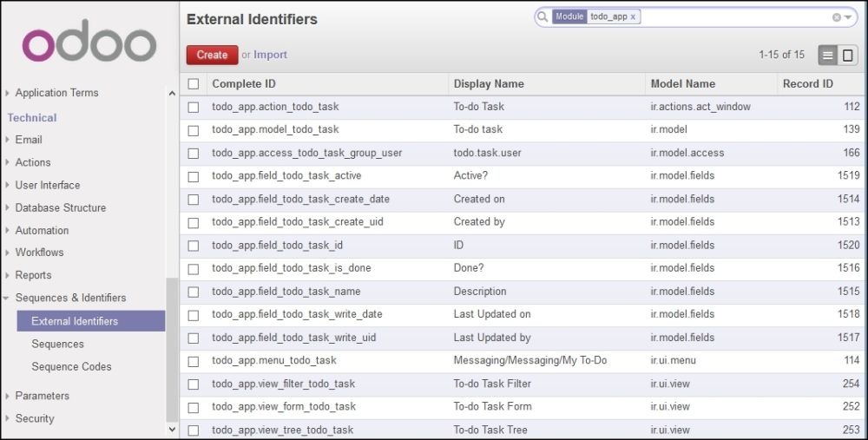
Task: Click the Module filter tag label
Action: [569, 16]
